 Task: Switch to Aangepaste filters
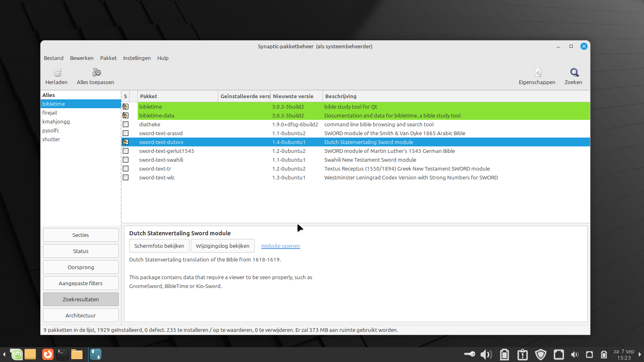pyautogui.click(x=81, y=283)
